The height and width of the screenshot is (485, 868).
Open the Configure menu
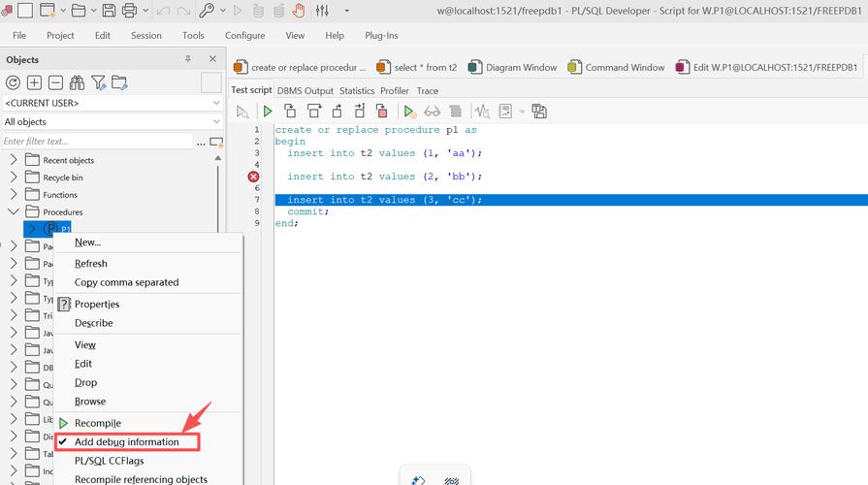point(244,36)
